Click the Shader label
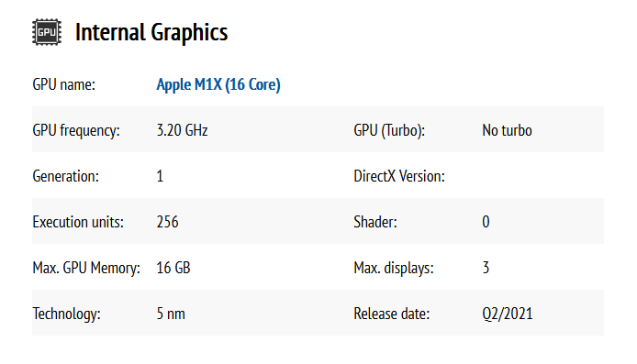Screen dimensions: 637x364 pyautogui.click(x=375, y=222)
